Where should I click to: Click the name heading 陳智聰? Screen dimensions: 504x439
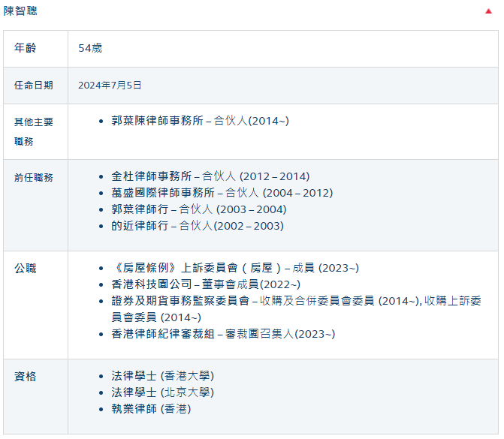point(20,11)
